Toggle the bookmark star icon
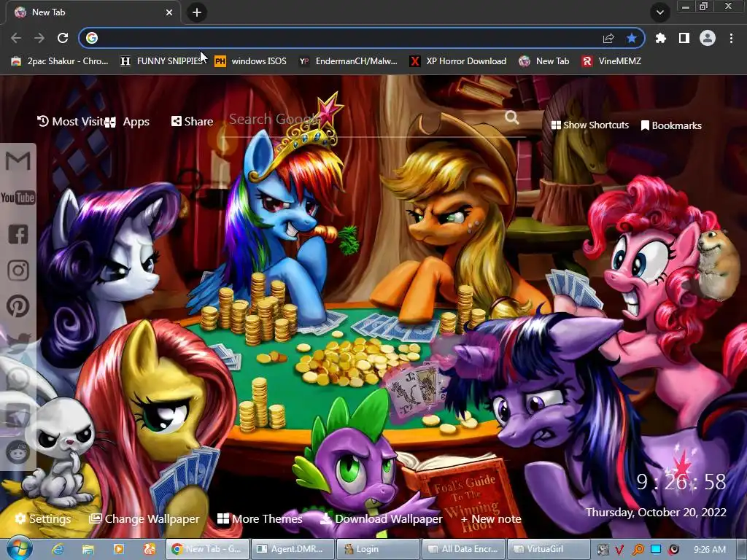 click(x=632, y=38)
